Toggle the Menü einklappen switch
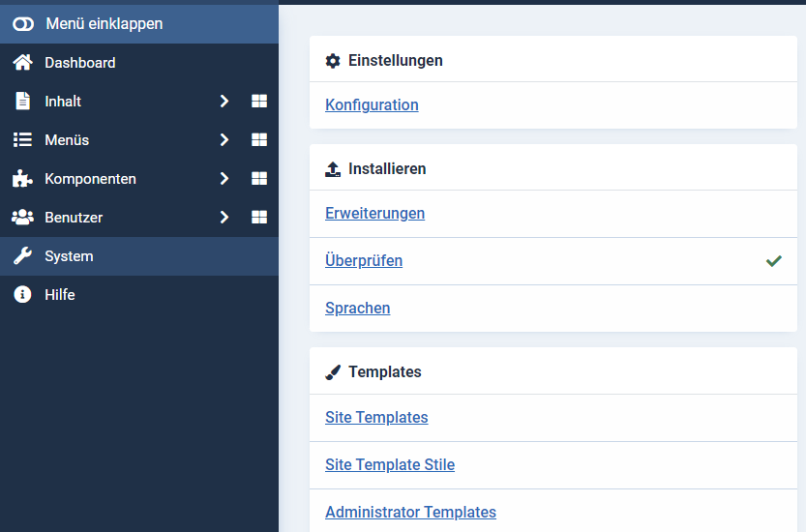Image resolution: width=806 pixels, height=532 pixels. [x=23, y=23]
